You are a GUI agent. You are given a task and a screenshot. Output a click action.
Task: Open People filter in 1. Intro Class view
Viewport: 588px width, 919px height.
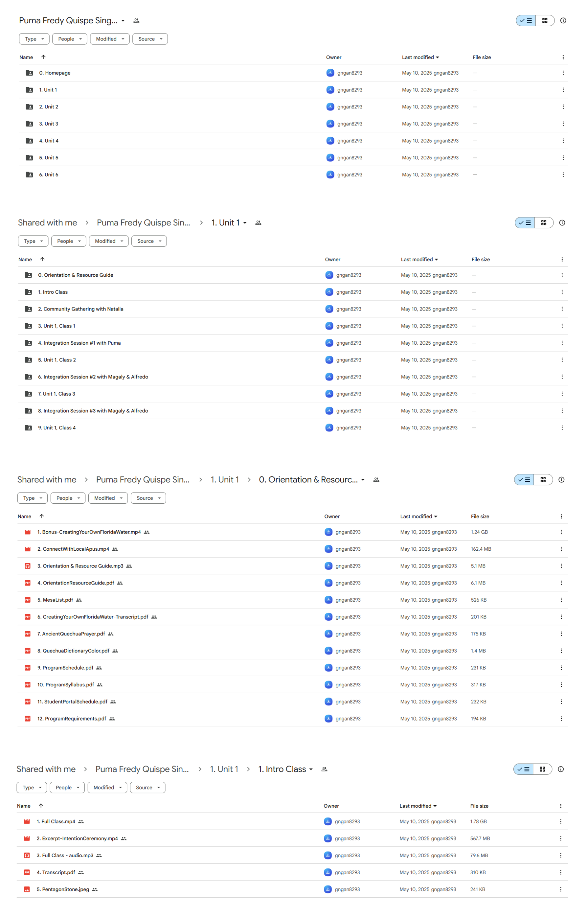tap(67, 787)
